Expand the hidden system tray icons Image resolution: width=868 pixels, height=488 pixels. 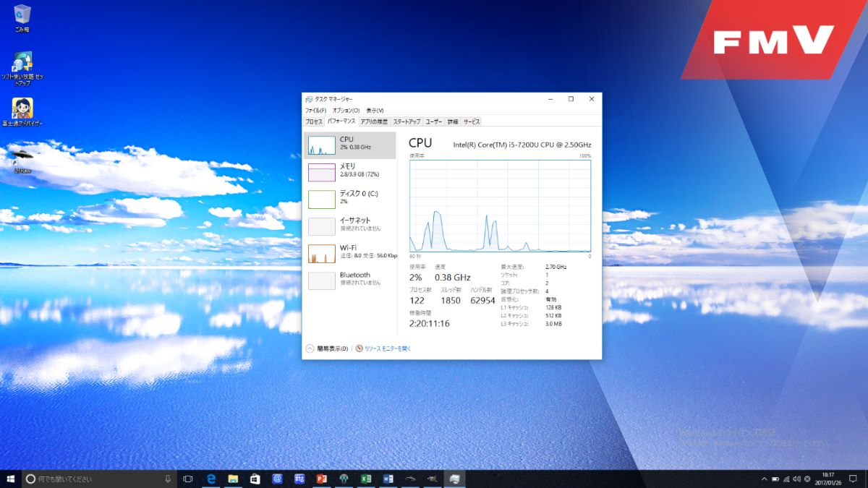[x=764, y=479]
